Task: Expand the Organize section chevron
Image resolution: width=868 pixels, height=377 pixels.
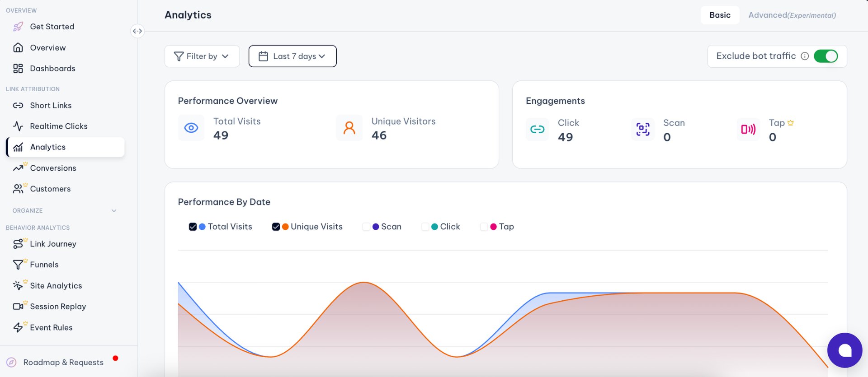Action: coord(114,211)
